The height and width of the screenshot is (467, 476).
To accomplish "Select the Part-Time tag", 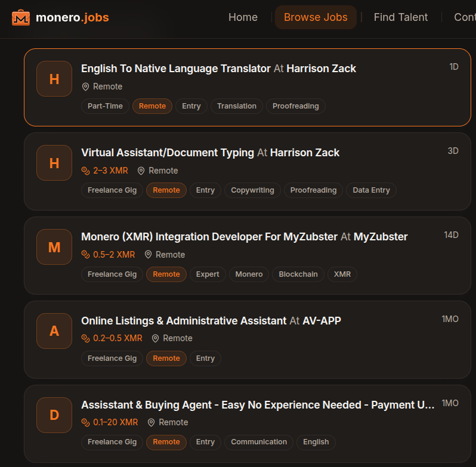I will click(105, 106).
